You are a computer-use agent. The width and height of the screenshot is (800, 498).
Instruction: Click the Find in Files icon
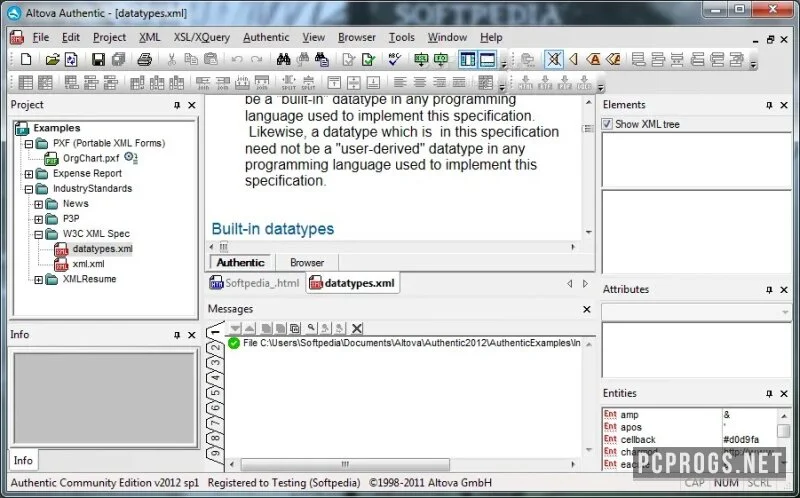[322, 60]
